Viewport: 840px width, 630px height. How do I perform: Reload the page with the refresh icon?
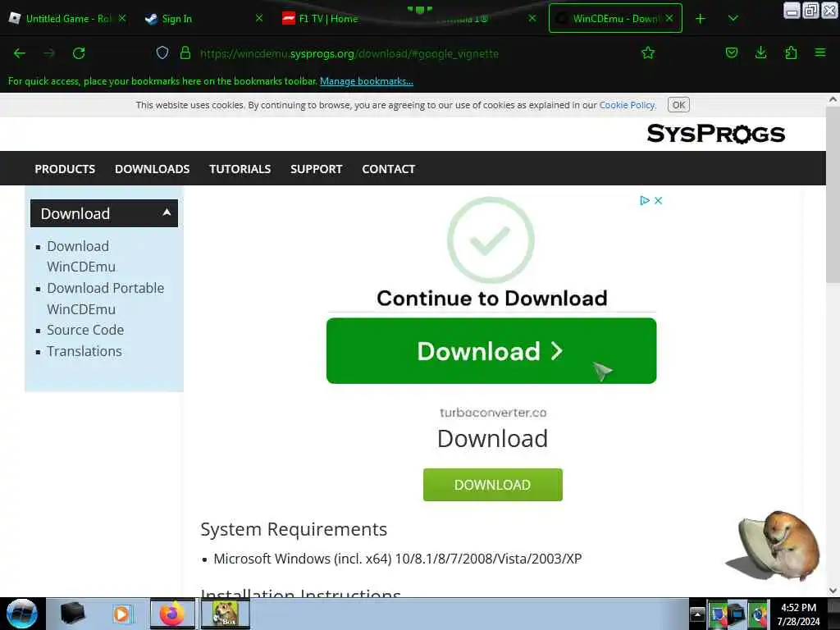click(x=79, y=53)
